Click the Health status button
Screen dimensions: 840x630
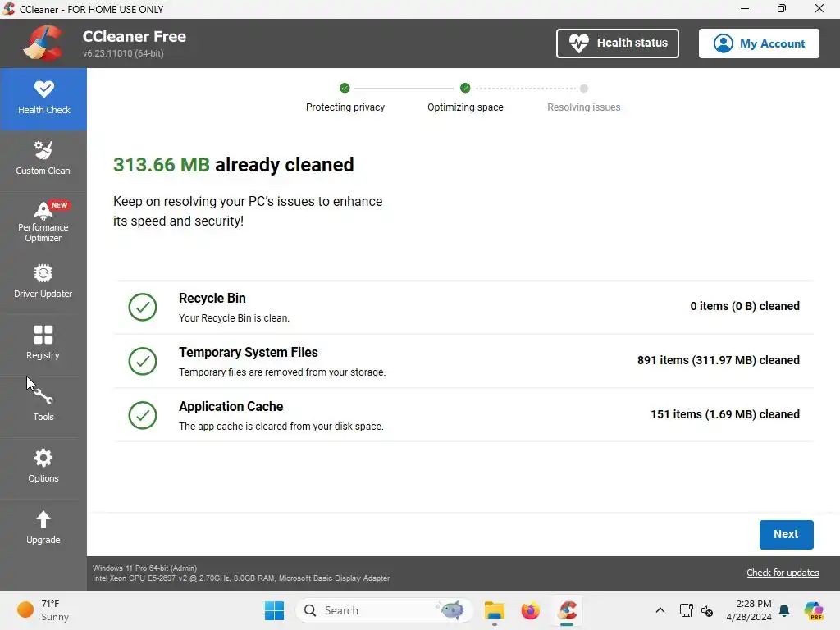(617, 43)
